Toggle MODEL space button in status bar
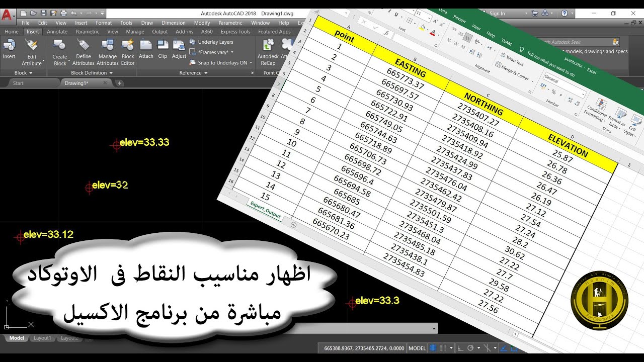Viewport: 644px width, 362px height. (417, 348)
